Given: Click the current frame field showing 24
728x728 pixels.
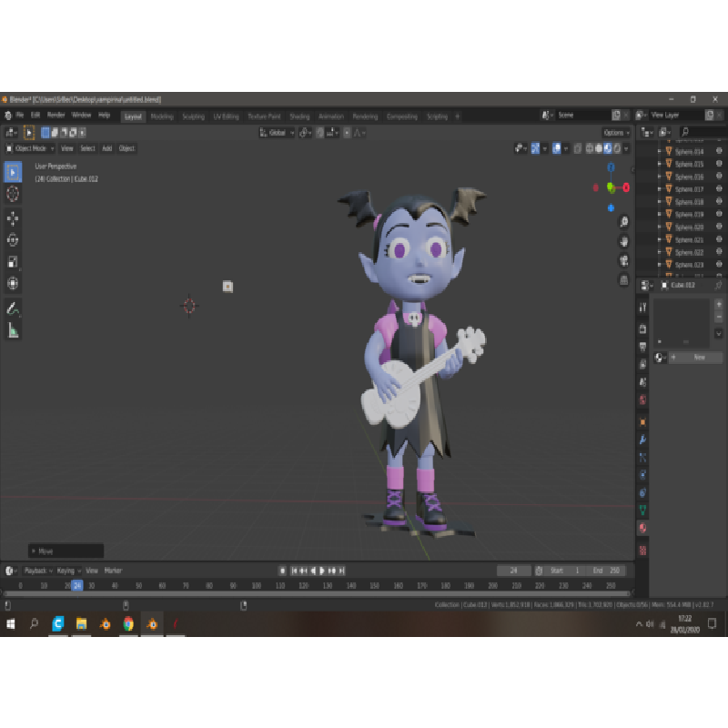Looking at the screenshot, I should click(513, 571).
